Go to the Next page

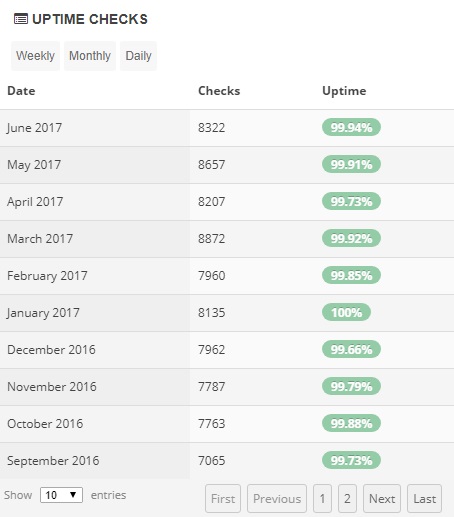(x=382, y=499)
